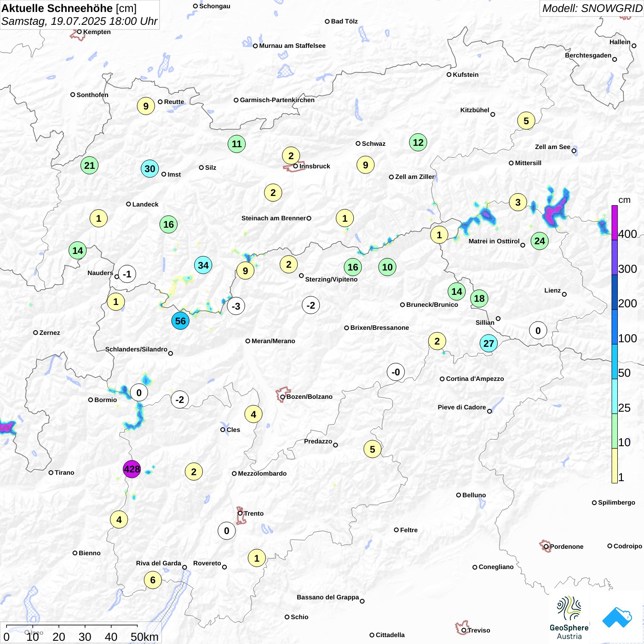644x644 pixels.
Task: Click the Modell: SNOWGRID label
Action: 592,8
